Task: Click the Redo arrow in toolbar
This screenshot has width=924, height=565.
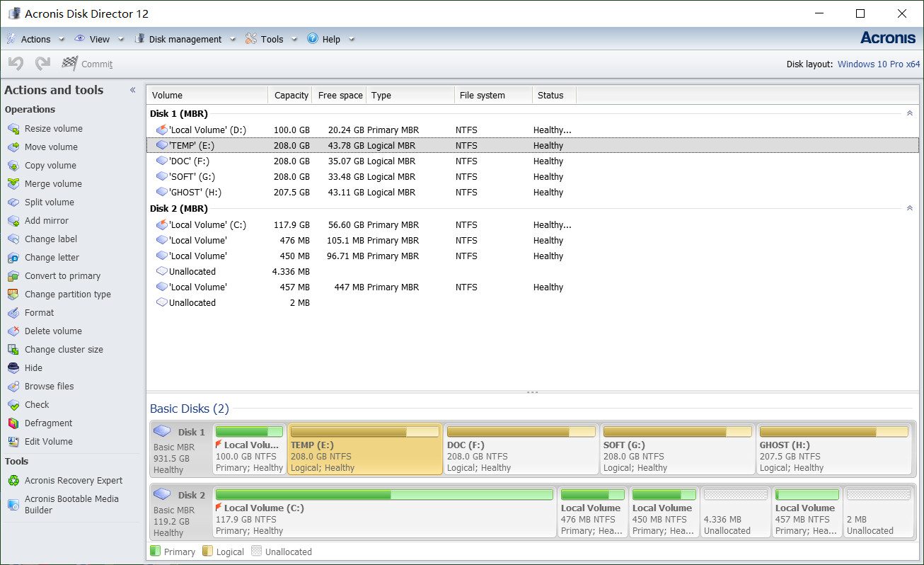Action: tap(42, 64)
